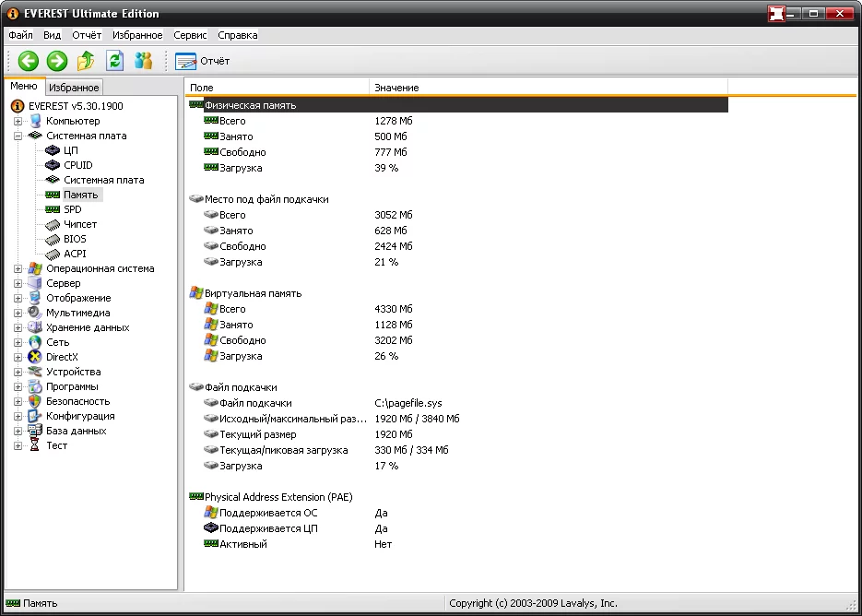Expand the Мультимедиа node
862x616 pixels.
(18, 314)
